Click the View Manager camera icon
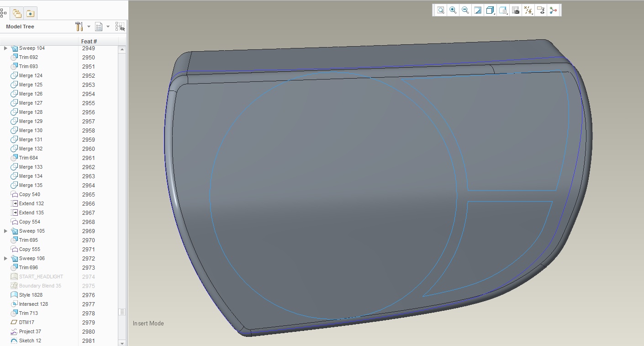 tap(516, 10)
